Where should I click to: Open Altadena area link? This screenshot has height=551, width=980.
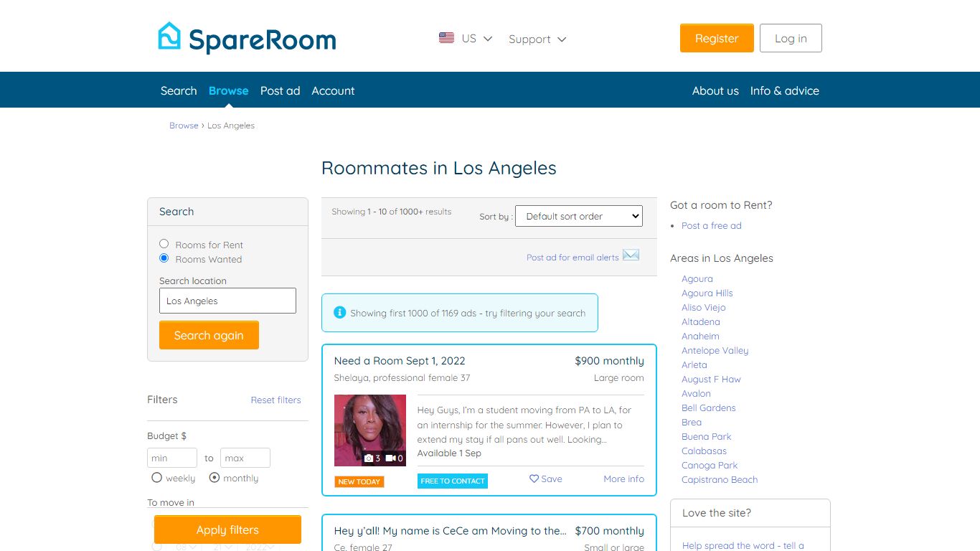[701, 321]
